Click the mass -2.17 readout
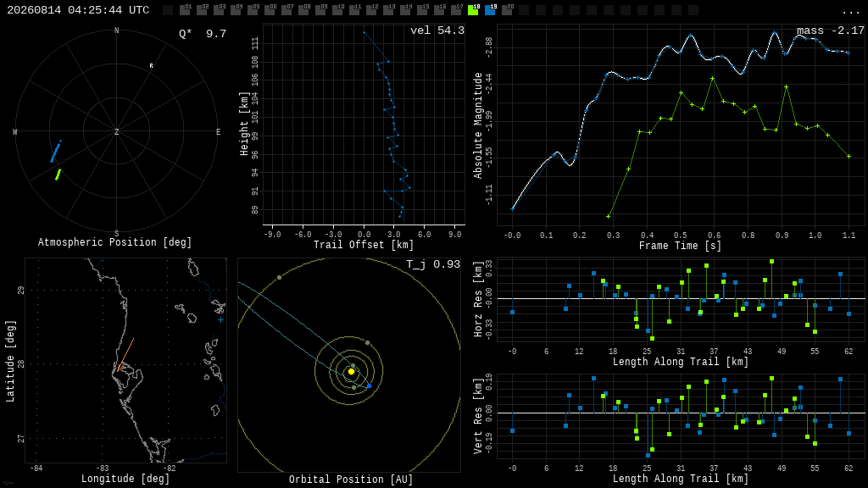This screenshot has height=488, width=868. 831,30
